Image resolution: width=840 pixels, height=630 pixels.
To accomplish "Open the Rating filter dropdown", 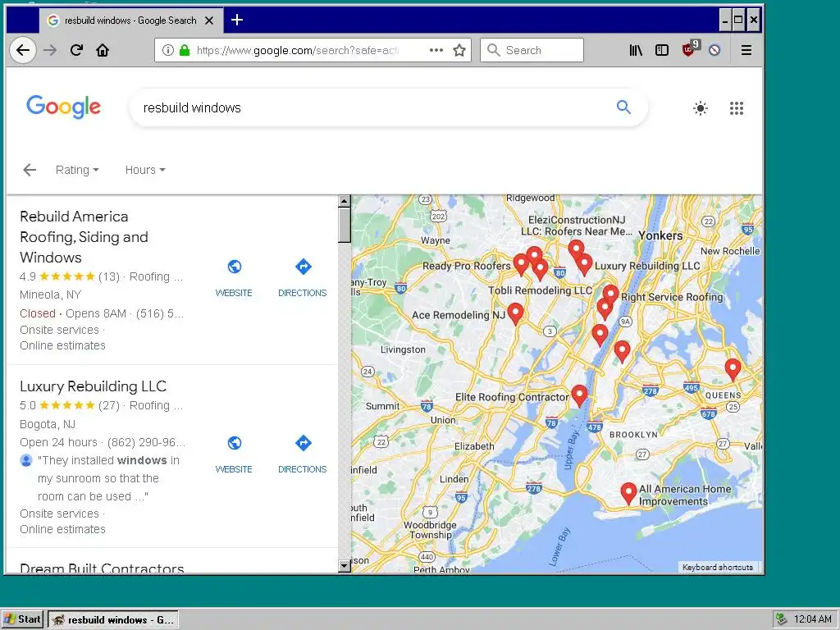I will tap(77, 170).
